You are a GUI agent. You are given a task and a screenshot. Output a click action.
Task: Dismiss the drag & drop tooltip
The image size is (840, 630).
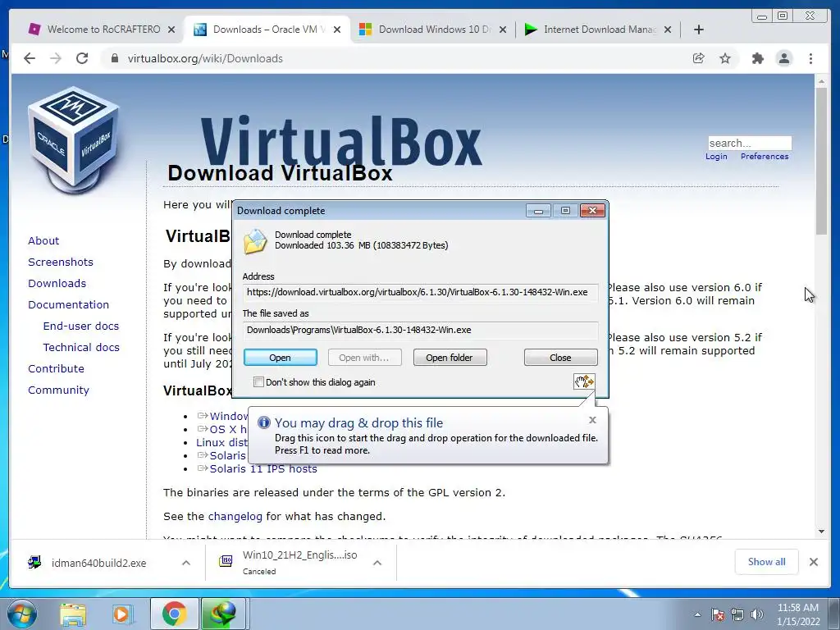pos(592,420)
